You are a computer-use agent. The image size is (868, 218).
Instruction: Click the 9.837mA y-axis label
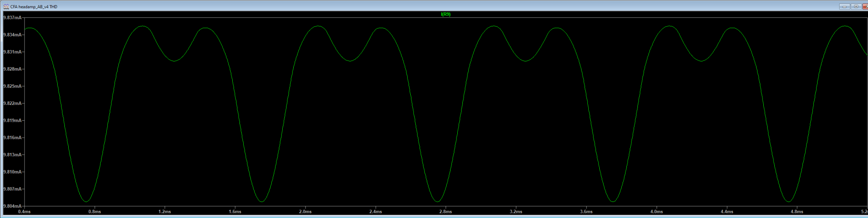pyautogui.click(x=11, y=18)
